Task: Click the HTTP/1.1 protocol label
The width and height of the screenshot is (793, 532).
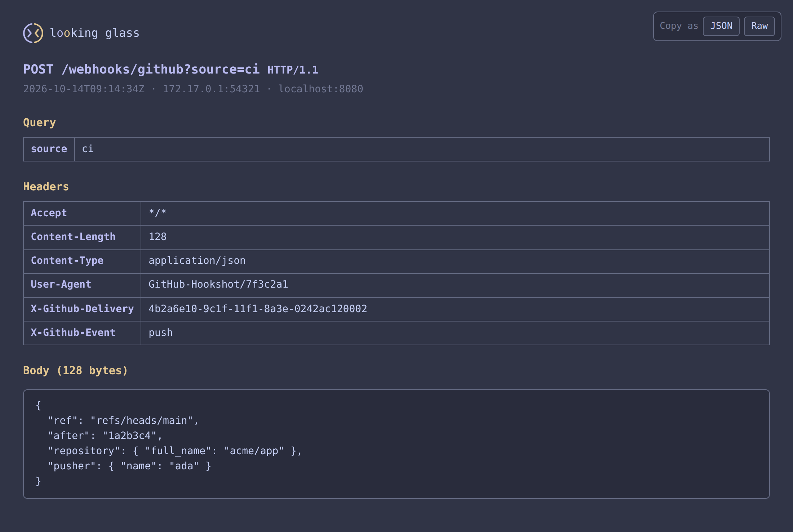Action: [x=293, y=70]
